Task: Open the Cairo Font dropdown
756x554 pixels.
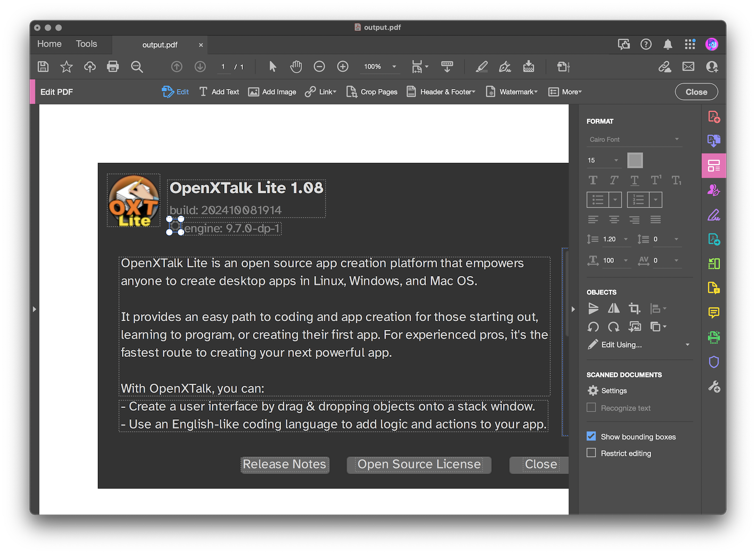Action: 634,139
